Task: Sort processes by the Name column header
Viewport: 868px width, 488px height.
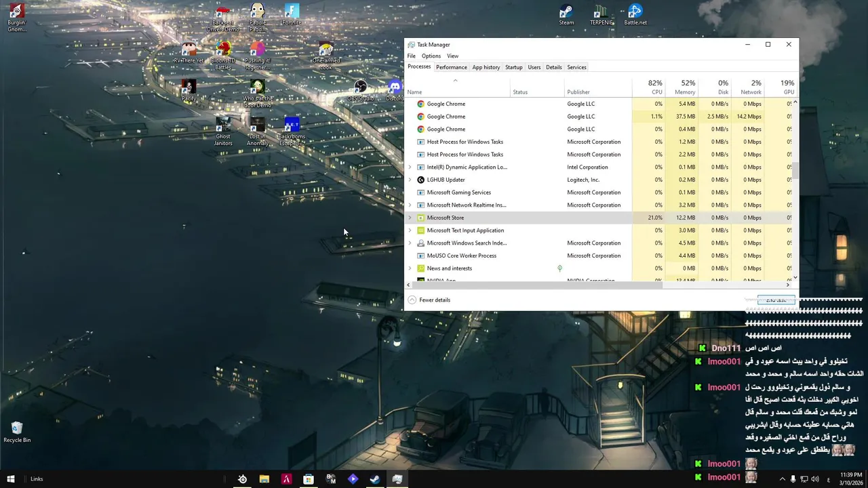Action: click(458, 87)
